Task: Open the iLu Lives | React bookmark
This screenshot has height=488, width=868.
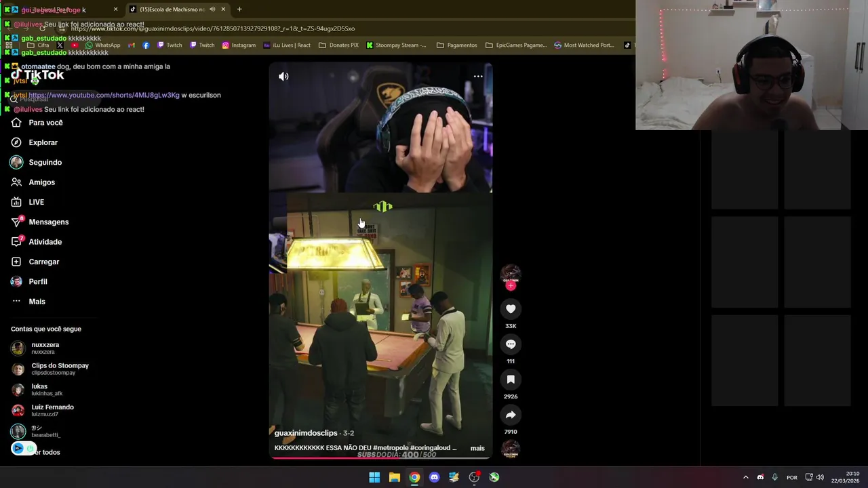Action: click(287, 45)
